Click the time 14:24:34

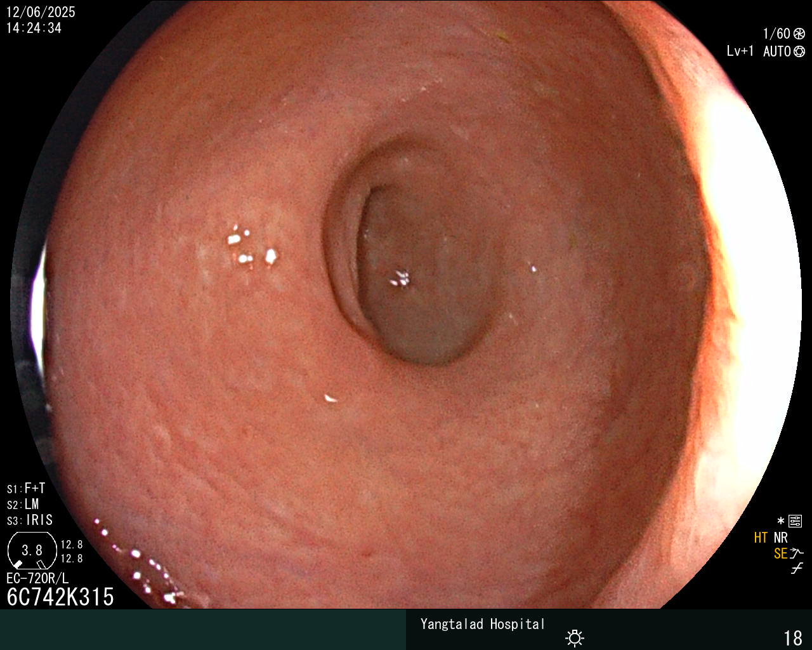coord(34,28)
